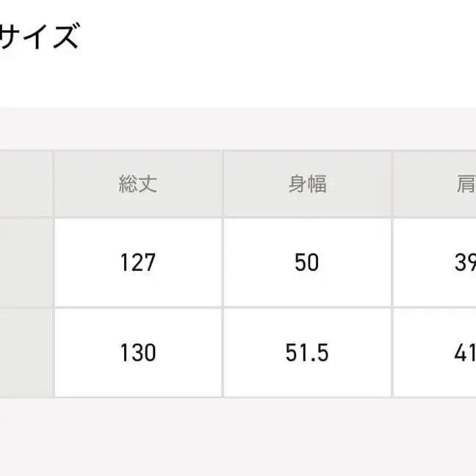Select the 51.5 value cell
The width and height of the screenshot is (476, 476).
(307, 353)
